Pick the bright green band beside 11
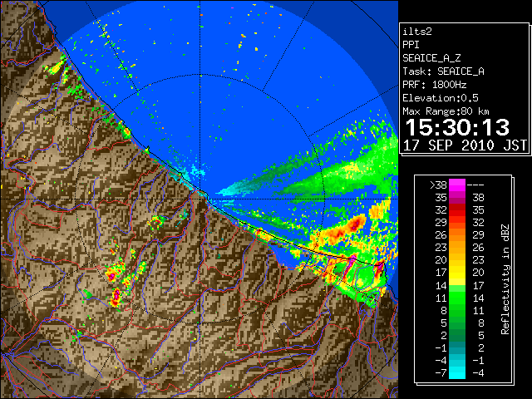 pos(457,298)
